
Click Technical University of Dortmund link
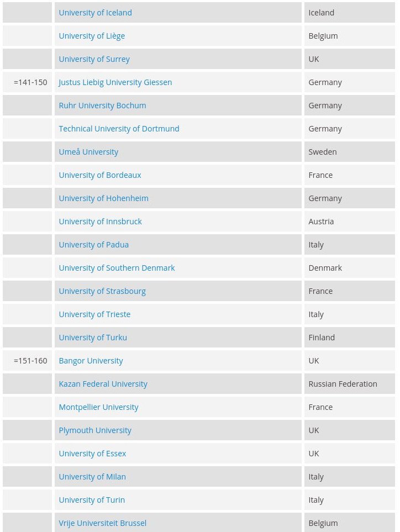coord(119,129)
